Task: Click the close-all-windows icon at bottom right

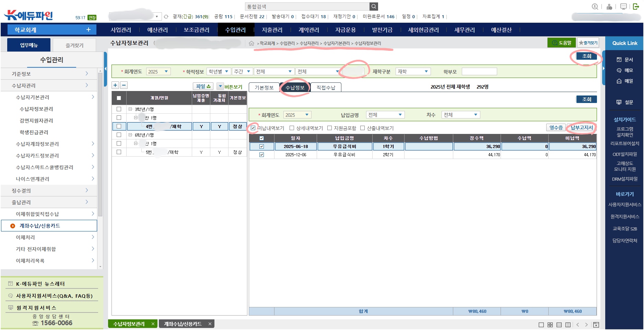Action: click(596, 325)
